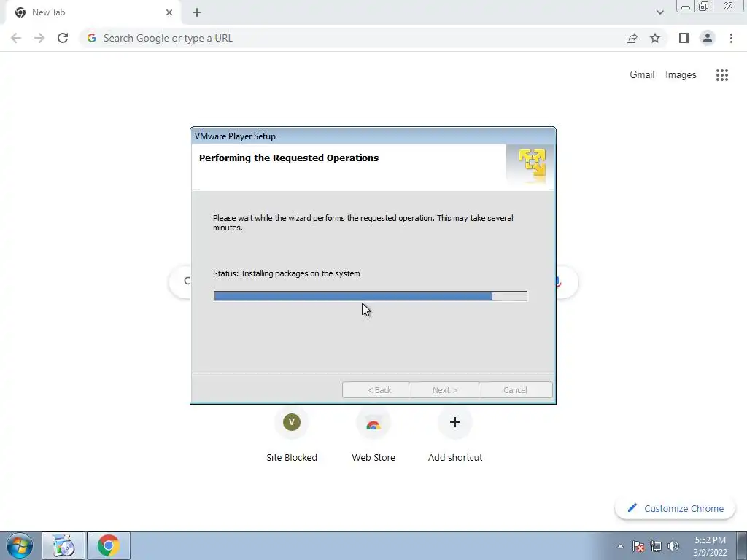Click Cancel in VMware Player Setup
The width and height of the screenshot is (747, 560).
point(516,390)
